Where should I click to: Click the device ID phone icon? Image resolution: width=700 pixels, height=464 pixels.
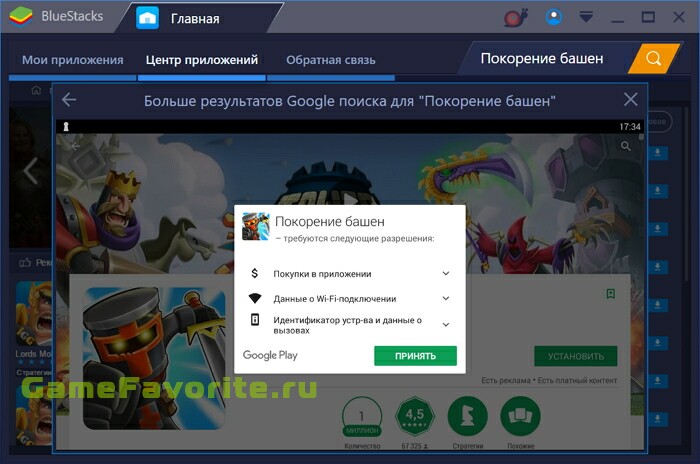point(254,320)
